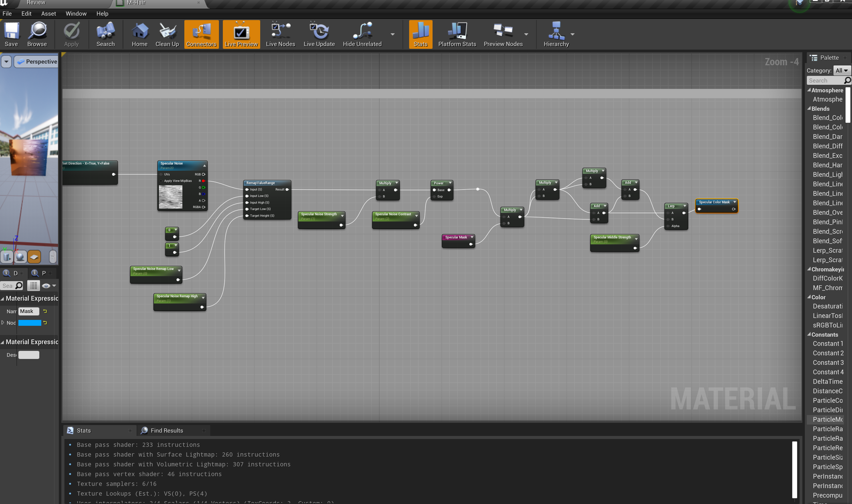This screenshot has width=852, height=504.
Task: Toggle Platform Stats
Action: (457, 34)
